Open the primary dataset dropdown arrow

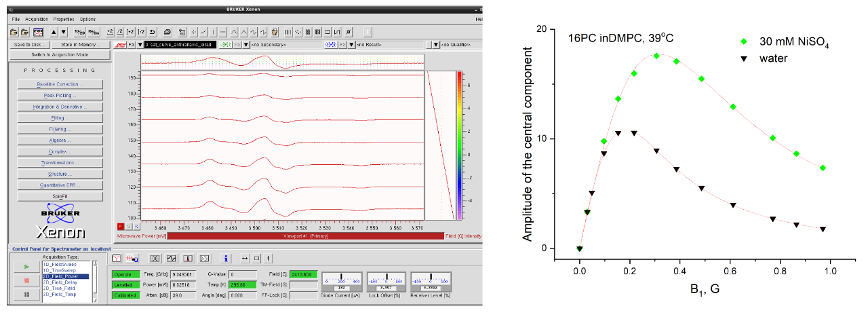click(140, 45)
